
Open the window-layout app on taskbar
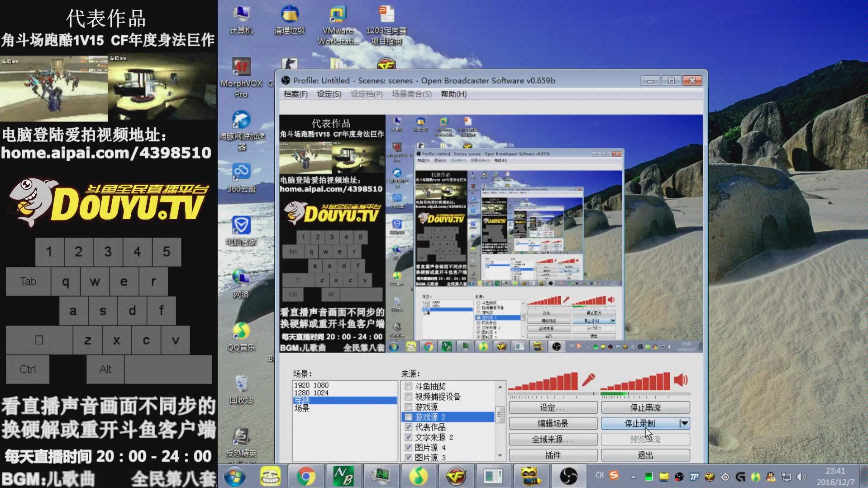pos(493,476)
